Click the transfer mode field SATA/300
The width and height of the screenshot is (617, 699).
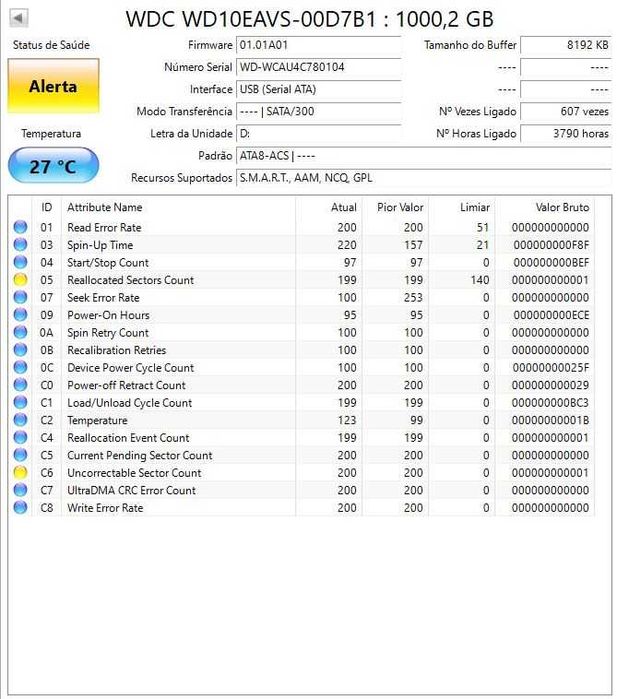point(319,111)
